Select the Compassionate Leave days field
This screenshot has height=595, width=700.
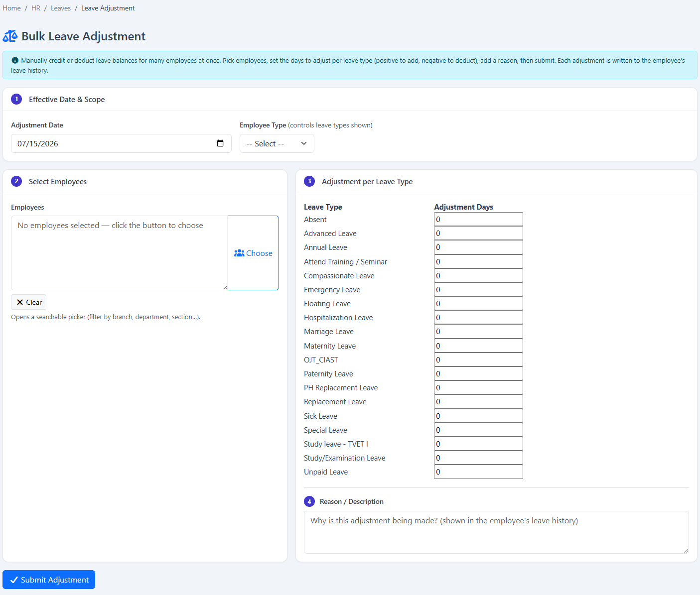click(x=478, y=275)
